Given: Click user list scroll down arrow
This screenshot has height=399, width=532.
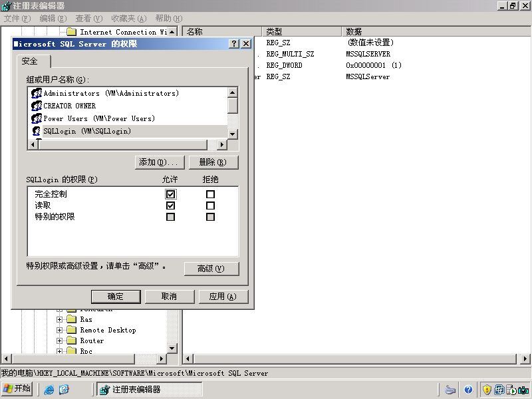Looking at the screenshot, I should (x=232, y=134).
